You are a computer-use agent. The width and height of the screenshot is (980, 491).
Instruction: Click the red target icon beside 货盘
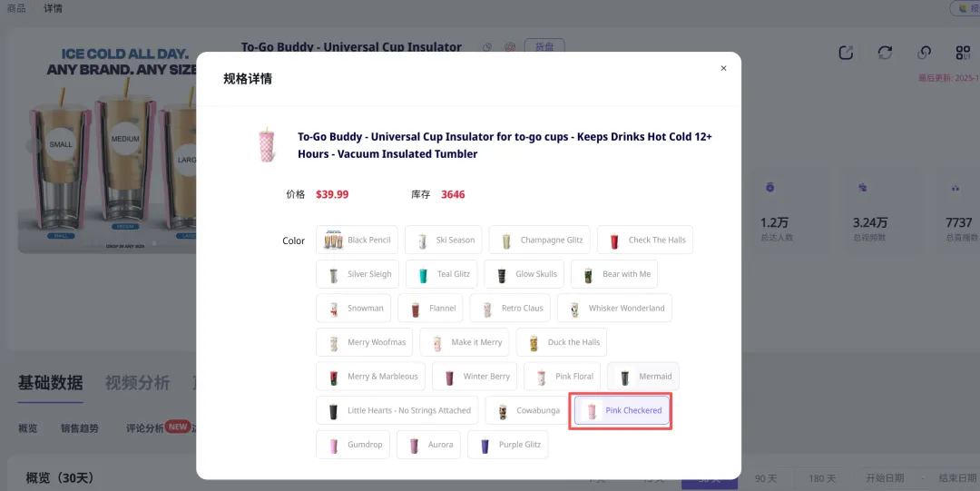pos(510,47)
